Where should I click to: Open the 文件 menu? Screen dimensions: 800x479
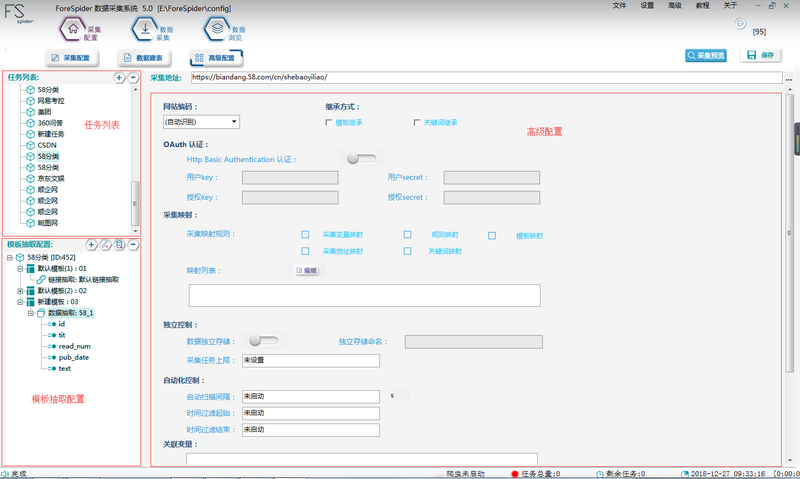(x=619, y=5)
